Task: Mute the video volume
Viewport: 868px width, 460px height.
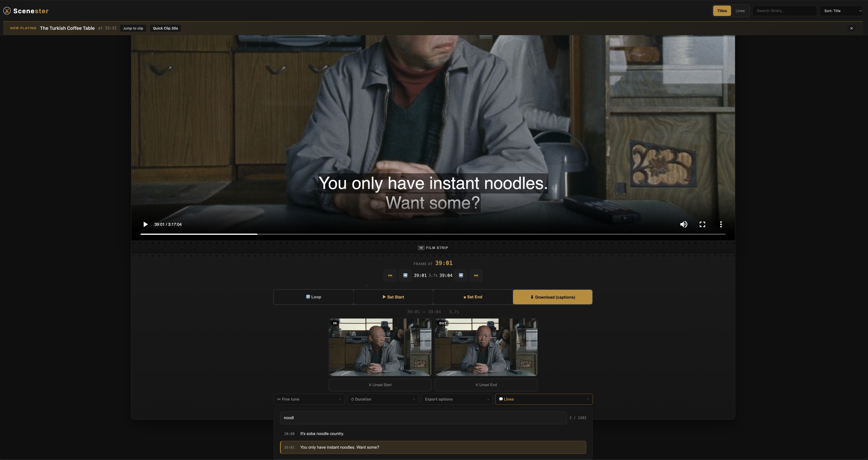Action: [x=684, y=224]
